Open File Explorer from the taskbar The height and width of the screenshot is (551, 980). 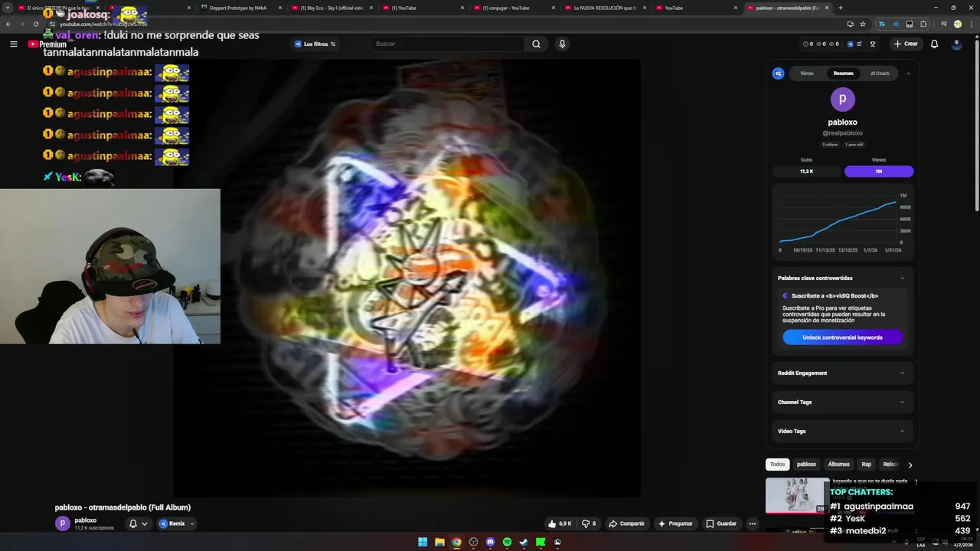coord(439,542)
